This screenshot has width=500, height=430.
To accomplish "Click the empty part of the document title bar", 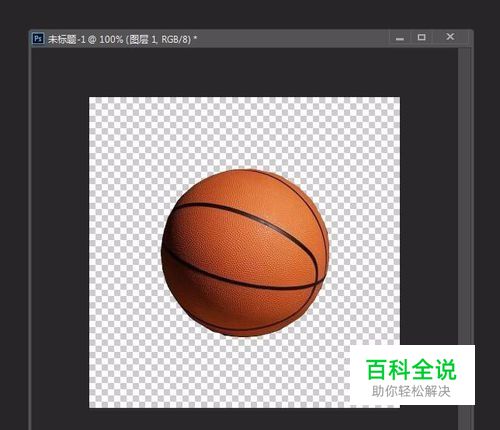I will tap(293, 39).
